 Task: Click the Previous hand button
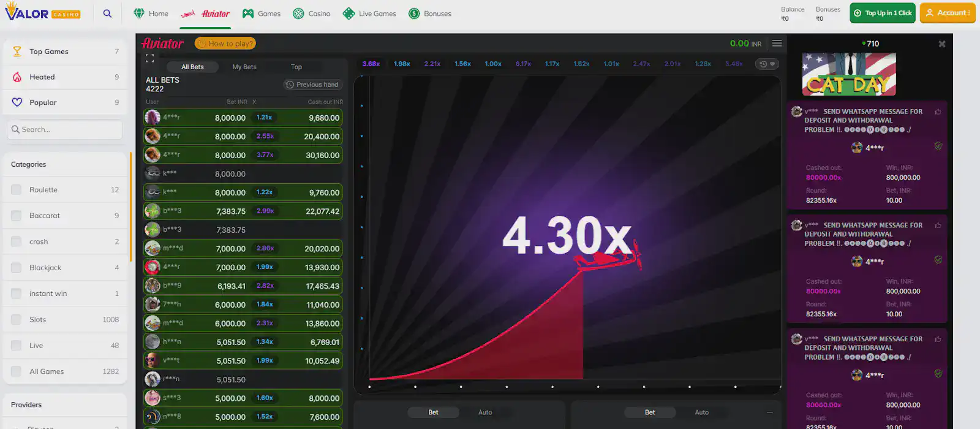312,85
